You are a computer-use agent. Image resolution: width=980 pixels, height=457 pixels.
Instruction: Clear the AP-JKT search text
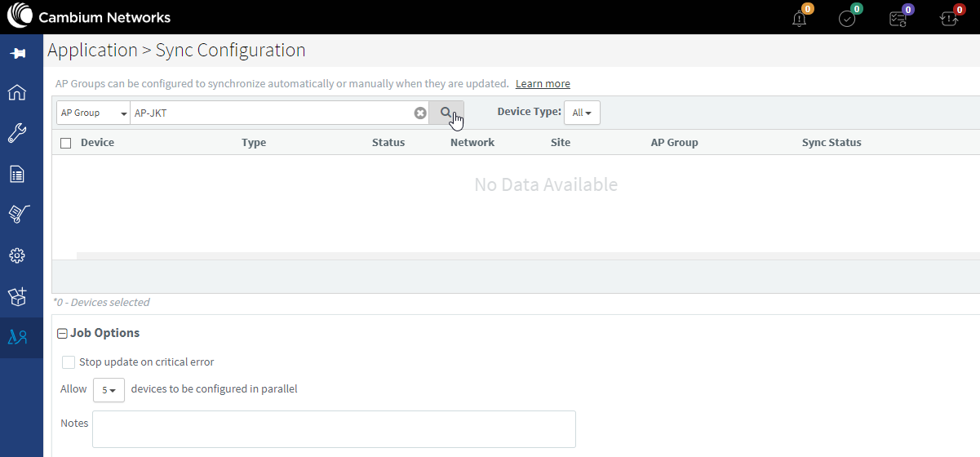420,113
